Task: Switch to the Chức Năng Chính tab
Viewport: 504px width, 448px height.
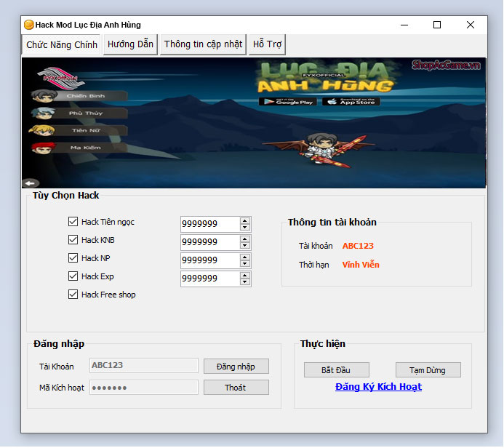Action: point(61,44)
